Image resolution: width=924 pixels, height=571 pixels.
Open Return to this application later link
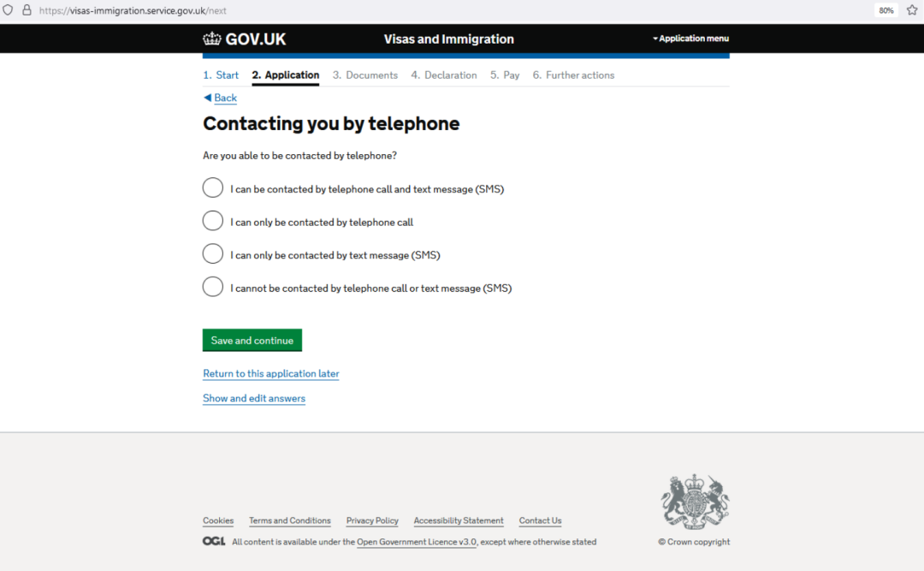point(271,373)
